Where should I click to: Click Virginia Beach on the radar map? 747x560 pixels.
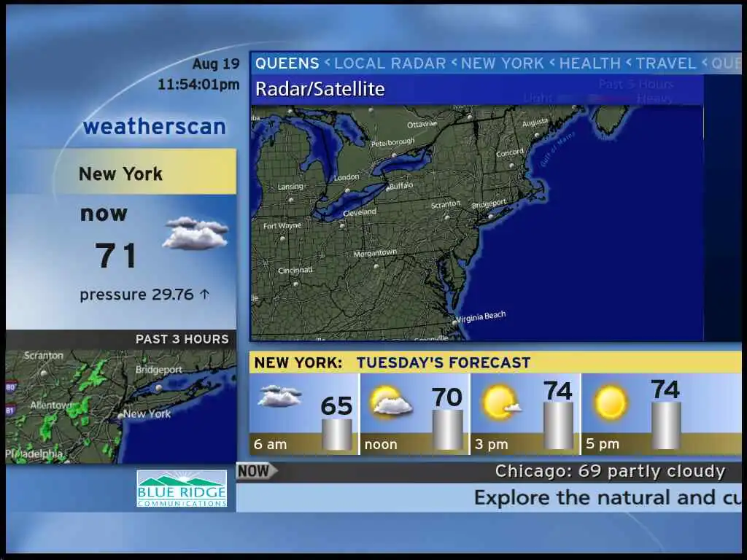pos(481,316)
